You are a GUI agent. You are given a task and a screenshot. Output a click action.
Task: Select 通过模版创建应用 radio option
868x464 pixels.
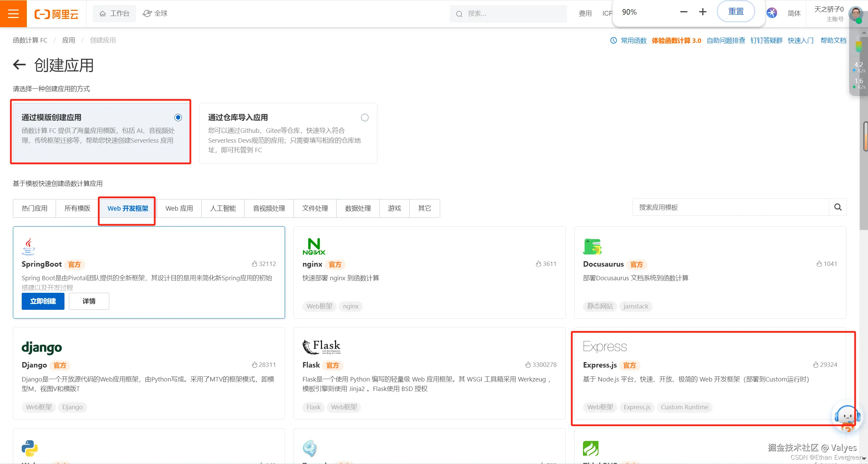178,118
